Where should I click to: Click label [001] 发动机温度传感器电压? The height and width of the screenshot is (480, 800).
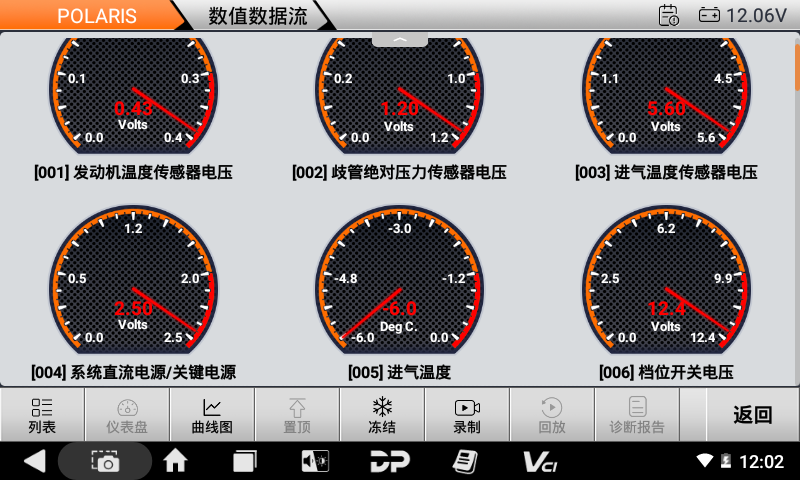click(133, 172)
